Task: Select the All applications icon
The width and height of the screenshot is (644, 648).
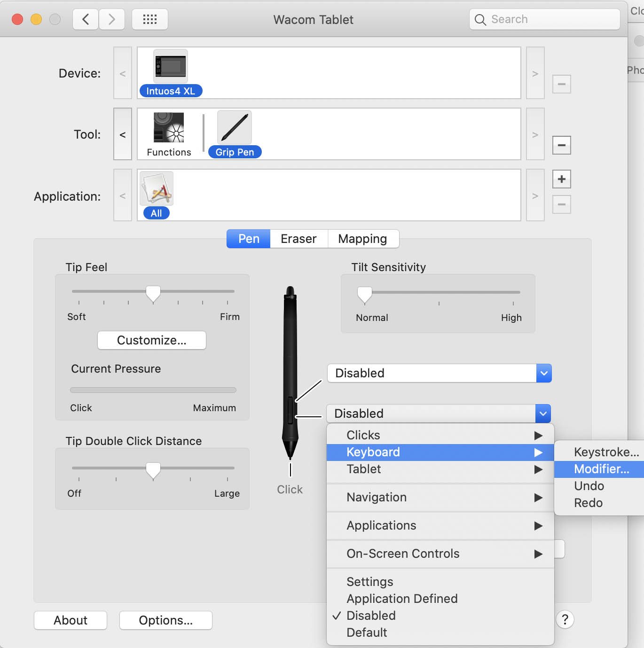Action: coord(156,188)
